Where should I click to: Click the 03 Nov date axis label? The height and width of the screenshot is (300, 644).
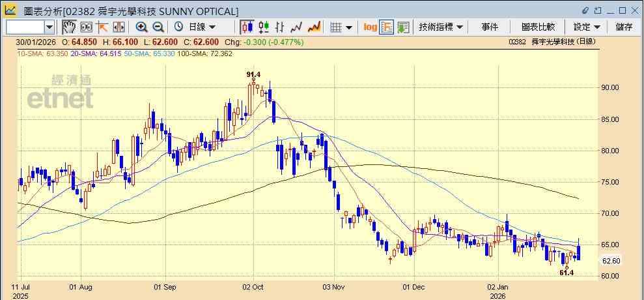tap(334, 287)
